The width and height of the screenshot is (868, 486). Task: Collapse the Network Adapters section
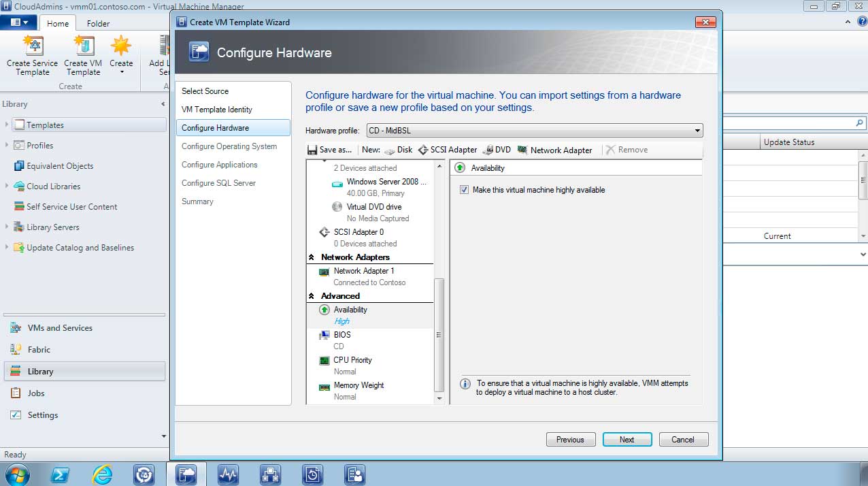pos(312,257)
